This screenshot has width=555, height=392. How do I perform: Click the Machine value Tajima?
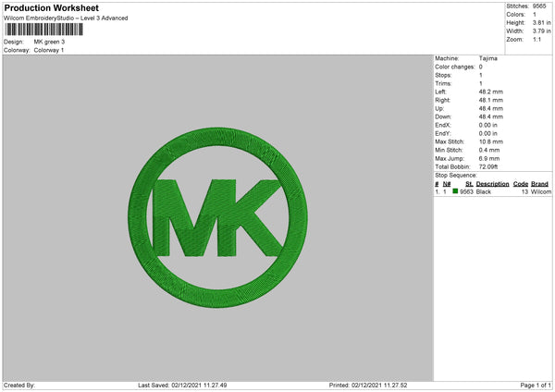coord(488,58)
